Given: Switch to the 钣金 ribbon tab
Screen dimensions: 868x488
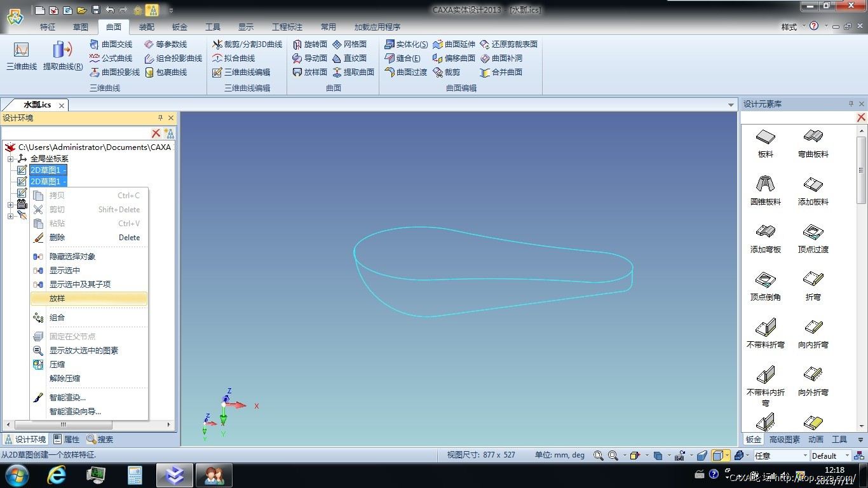Looking at the screenshot, I should pyautogui.click(x=179, y=27).
